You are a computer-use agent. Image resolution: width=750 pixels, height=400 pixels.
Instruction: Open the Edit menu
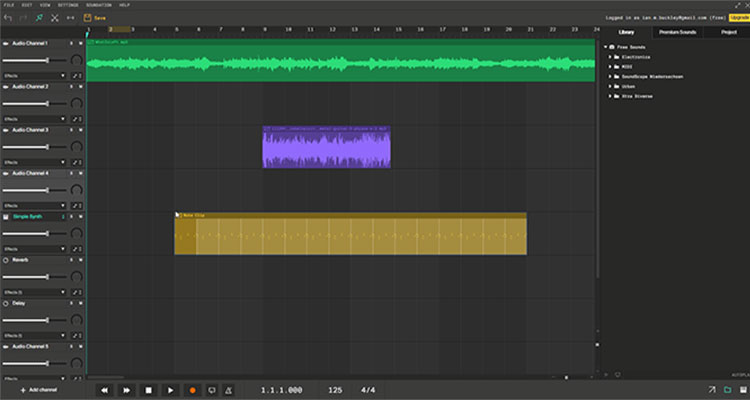coord(27,5)
